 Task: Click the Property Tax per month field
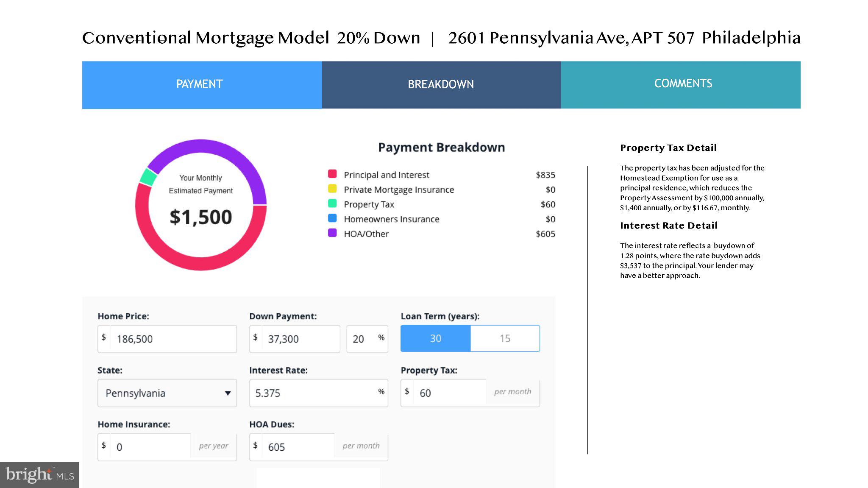[x=470, y=393]
